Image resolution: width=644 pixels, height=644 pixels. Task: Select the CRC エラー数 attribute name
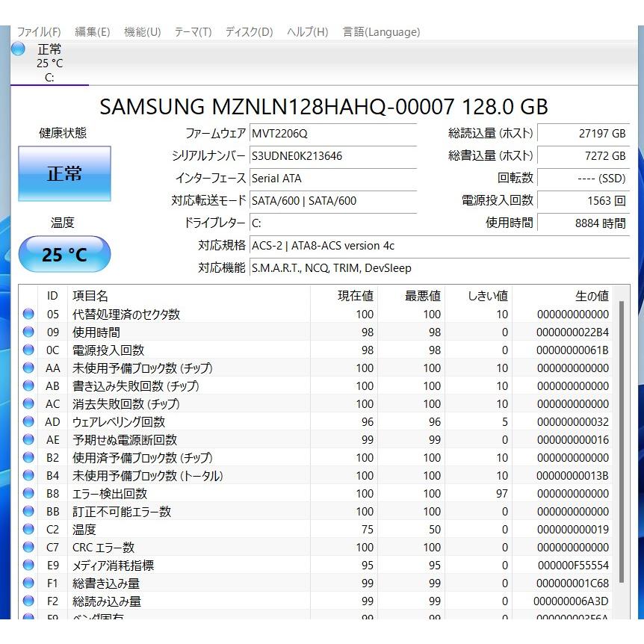104,547
